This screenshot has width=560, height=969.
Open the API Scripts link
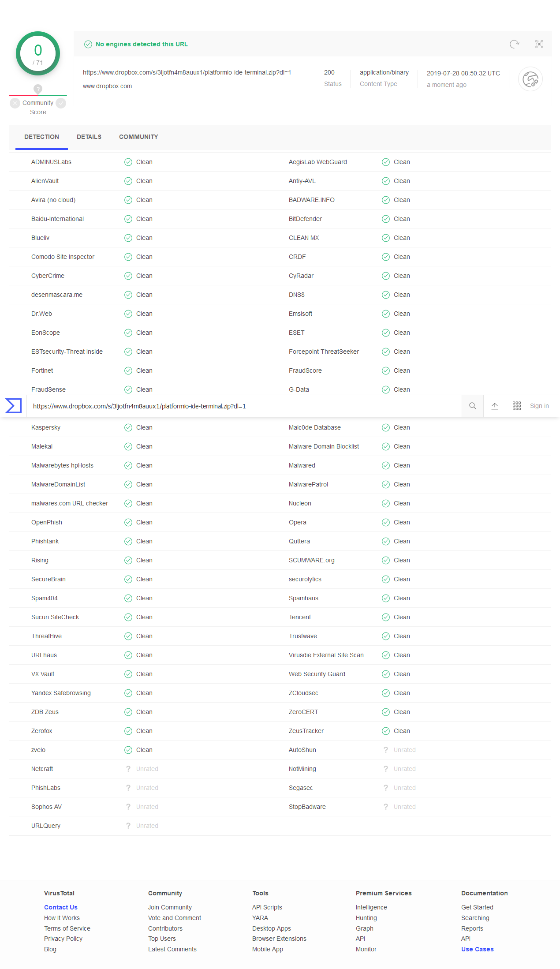267,907
